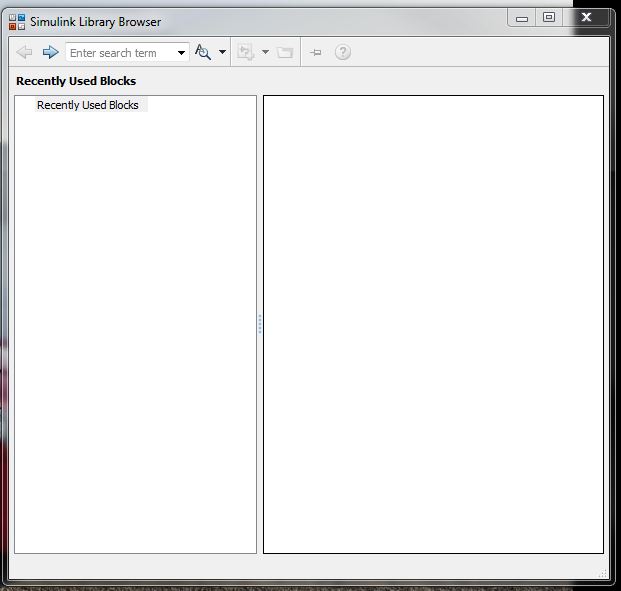This screenshot has height=591, width=621.
Task: Expand the search term history dropdown
Action: point(181,53)
